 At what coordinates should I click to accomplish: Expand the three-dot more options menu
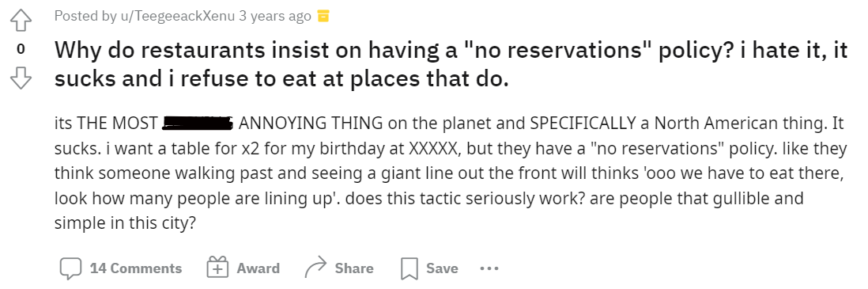[x=489, y=268]
